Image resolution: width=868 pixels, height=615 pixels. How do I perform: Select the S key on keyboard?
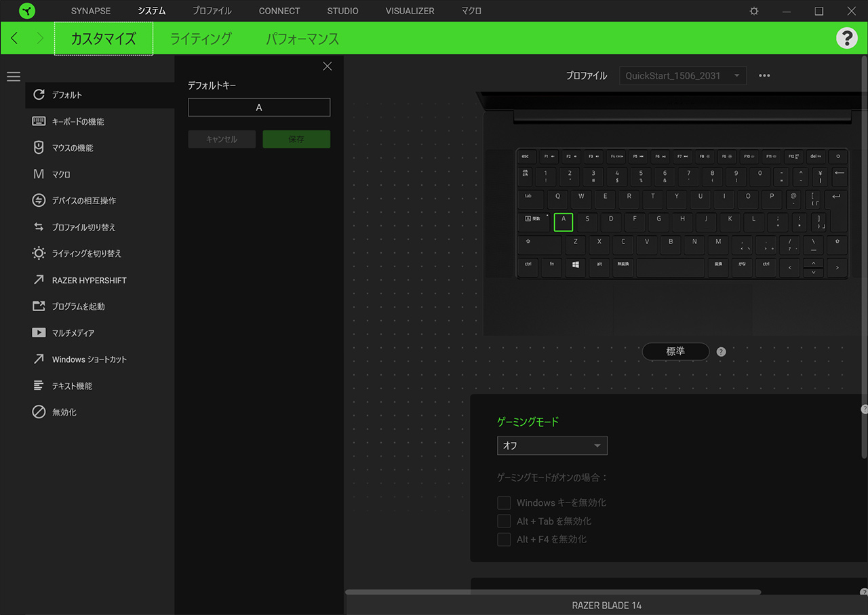[x=587, y=222]
